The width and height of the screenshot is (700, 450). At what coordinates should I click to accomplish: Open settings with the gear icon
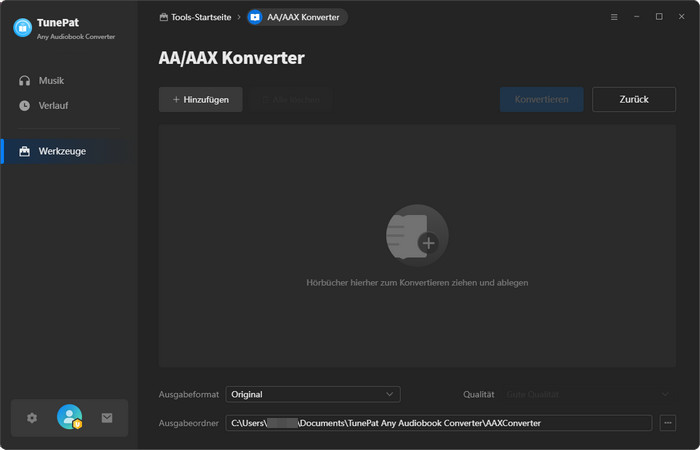32,418
